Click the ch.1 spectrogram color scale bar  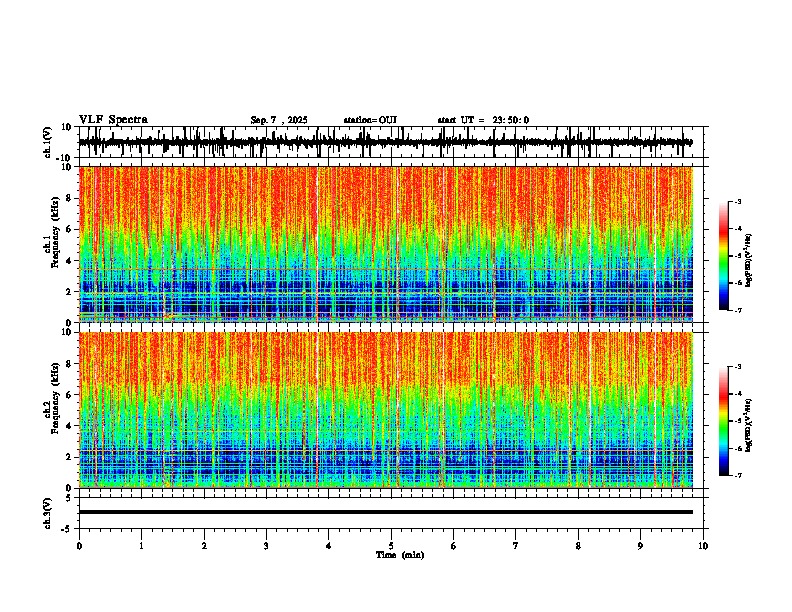723,256
